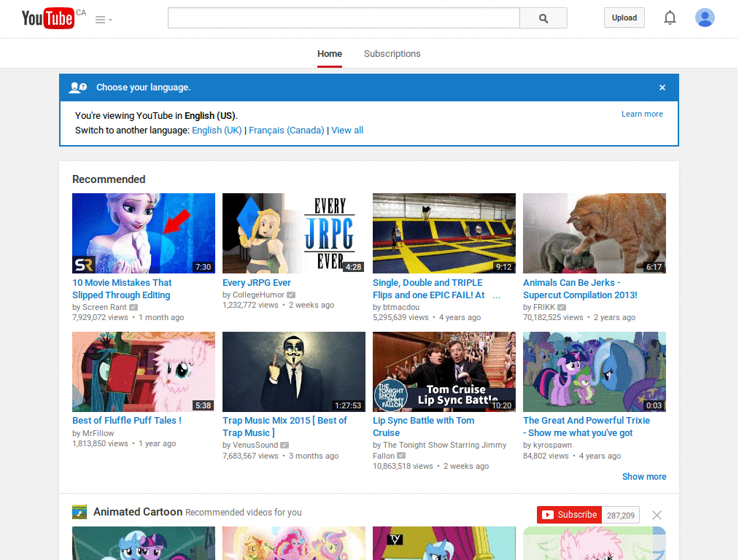Click title 10 Movie Mistakes That Slipped Through Editing

coord(122,289)
